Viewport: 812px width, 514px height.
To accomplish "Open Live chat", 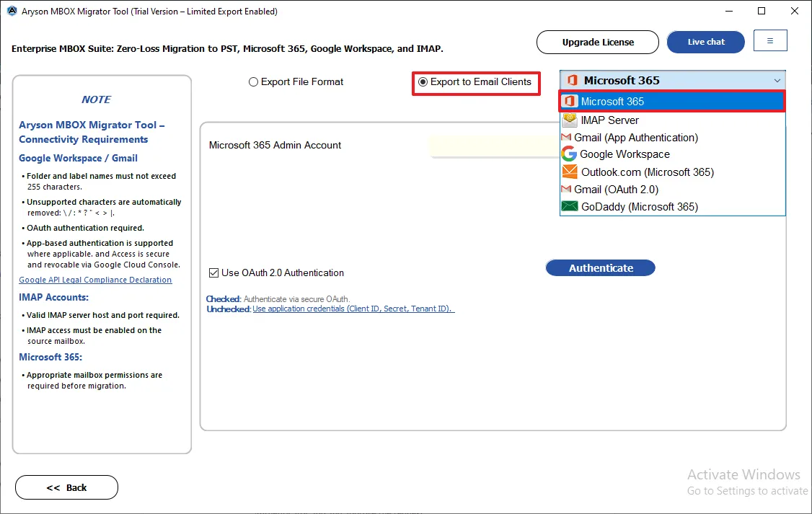I will (x=706, y=42).
